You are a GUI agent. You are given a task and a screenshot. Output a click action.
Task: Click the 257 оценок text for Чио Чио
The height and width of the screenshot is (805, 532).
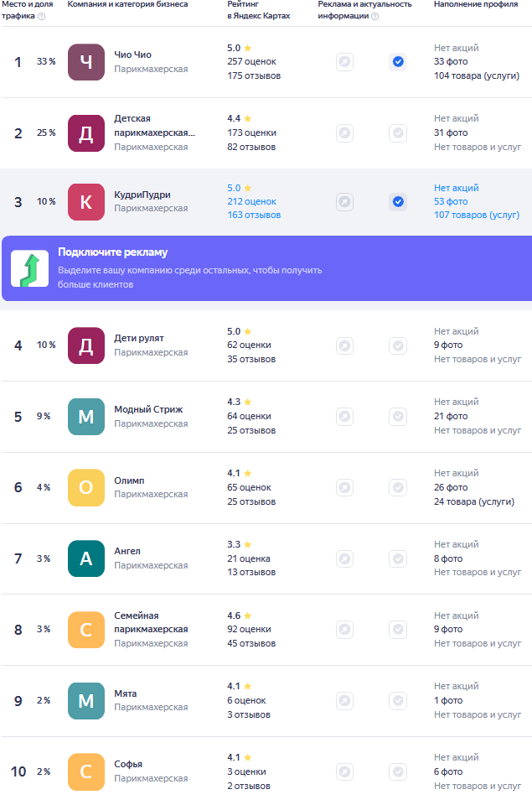point(252,61)
